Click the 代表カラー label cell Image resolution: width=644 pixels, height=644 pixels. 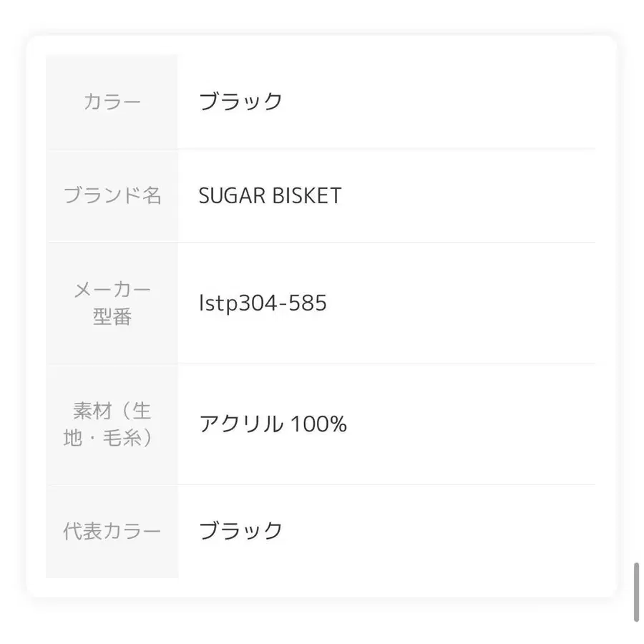[112, 531]
